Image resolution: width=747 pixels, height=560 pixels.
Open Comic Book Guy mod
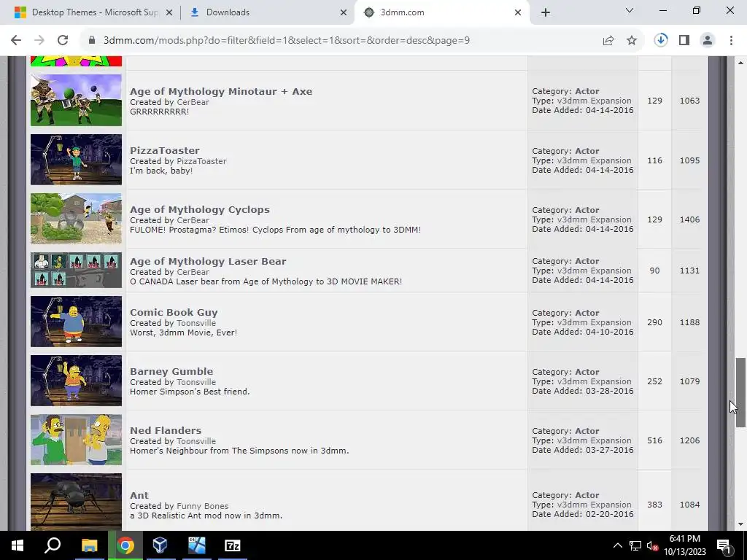coord(174,312)
